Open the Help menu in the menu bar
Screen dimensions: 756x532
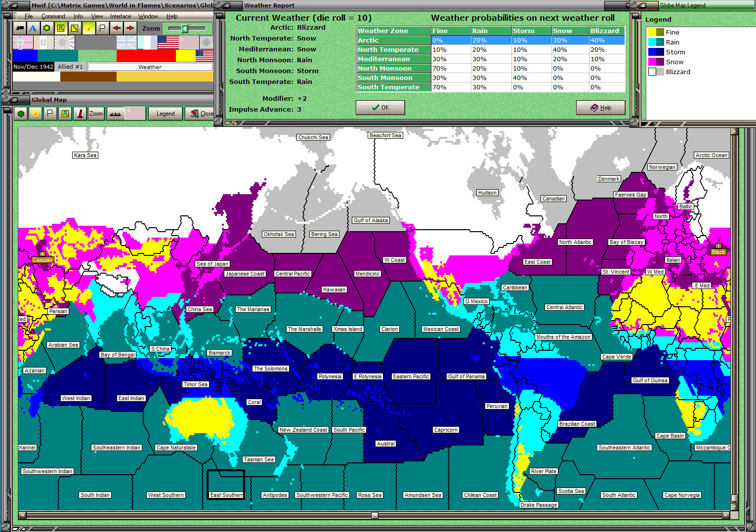[172, 16]
